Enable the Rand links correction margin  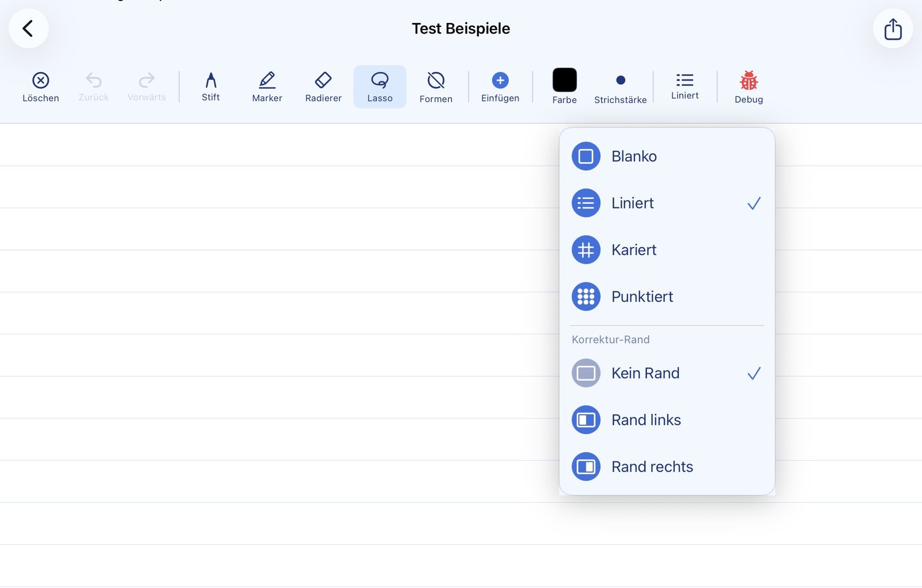point(645,420)
